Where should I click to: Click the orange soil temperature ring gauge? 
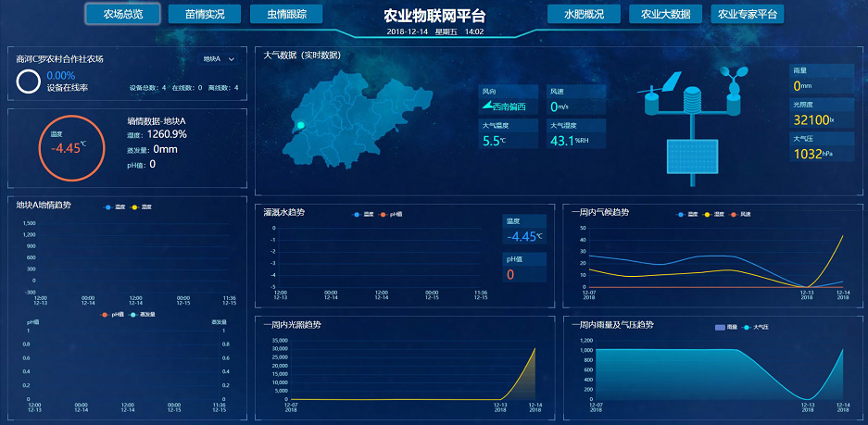point(71,148)
